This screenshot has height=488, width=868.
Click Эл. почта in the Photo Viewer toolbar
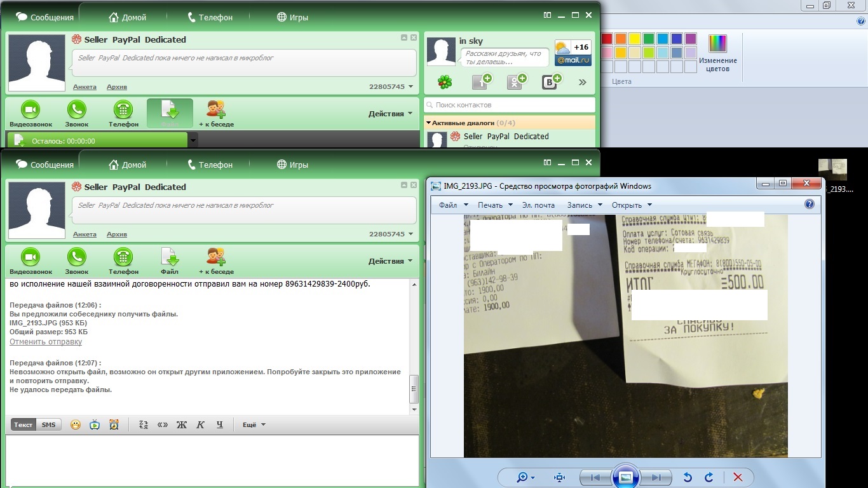coord(538,205)
